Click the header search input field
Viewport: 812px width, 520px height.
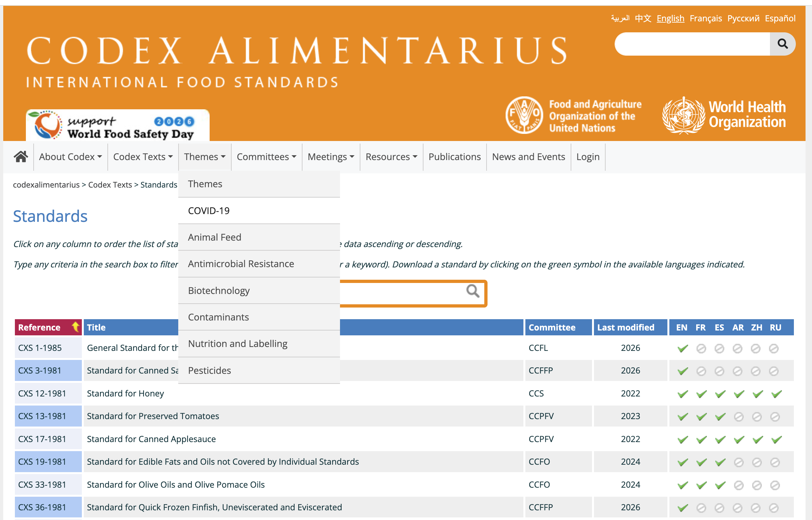(x=692, y=44)
